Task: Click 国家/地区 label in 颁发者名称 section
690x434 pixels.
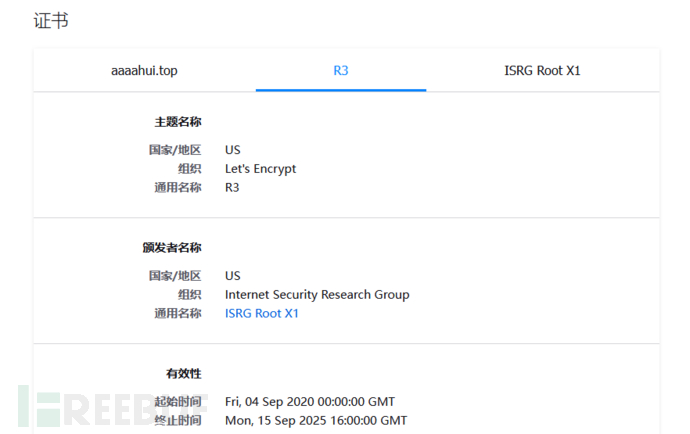Action: (175, 276)
